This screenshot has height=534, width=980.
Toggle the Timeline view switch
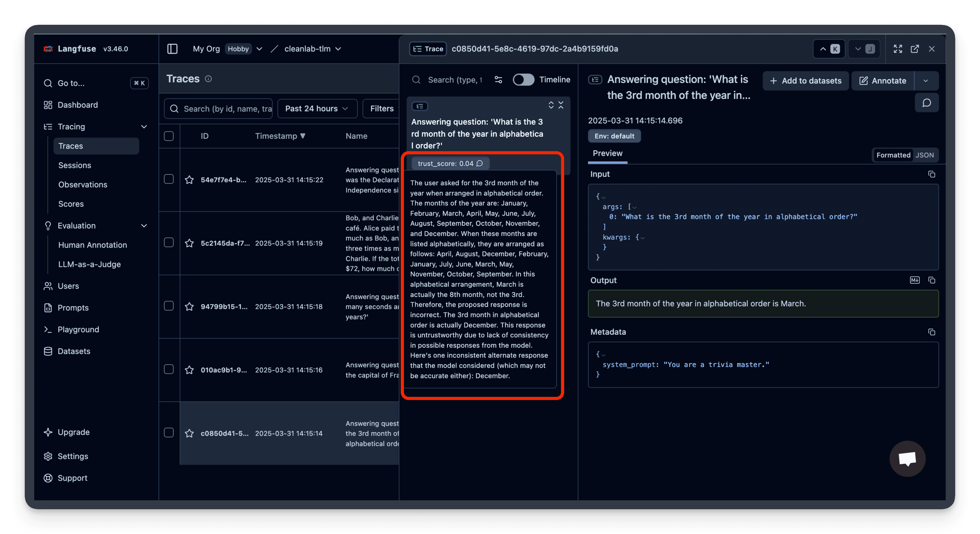coord(523,80)
